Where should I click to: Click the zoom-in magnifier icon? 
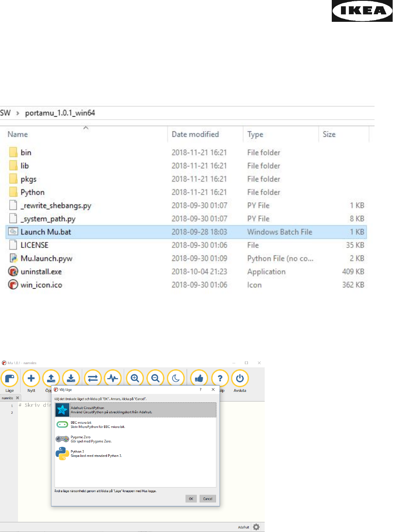135,378
